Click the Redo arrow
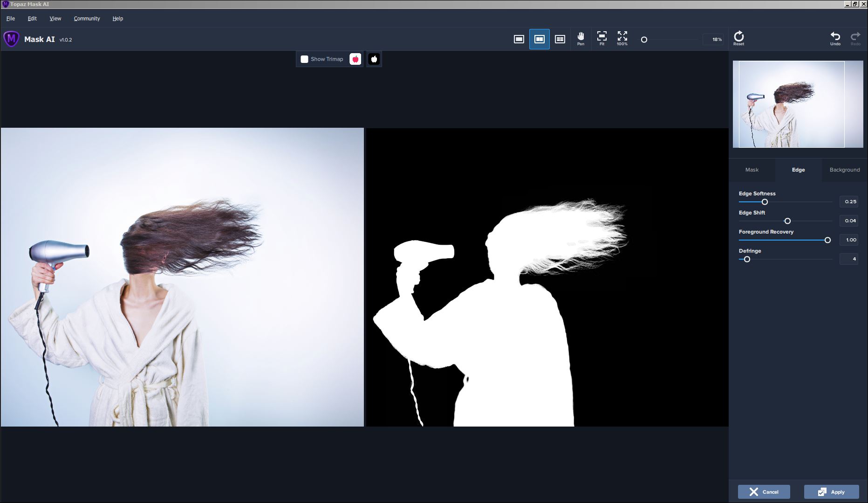This screenshot has width=868, height=503. point(855,39)
